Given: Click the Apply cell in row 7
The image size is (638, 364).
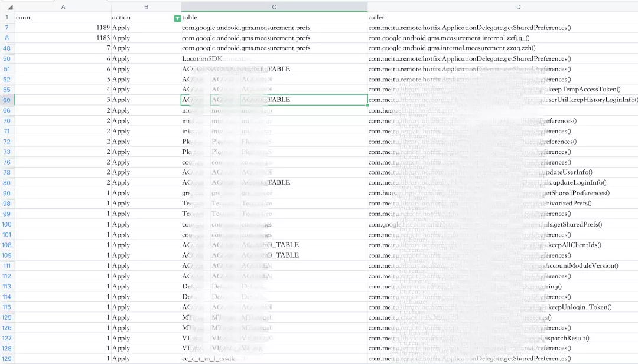Looking at the screenshot, I should (x=146, y=28).
